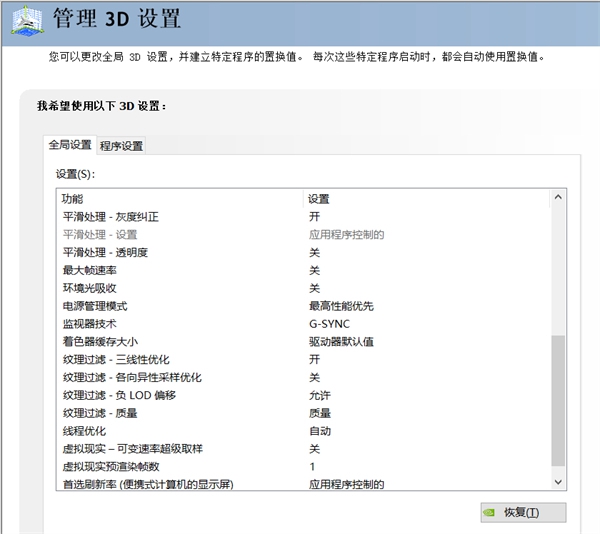Click the 最高性能优先 setting value
Image resolution: width=600 pixels, height=534 pixels.
click(x=341, y=306)
